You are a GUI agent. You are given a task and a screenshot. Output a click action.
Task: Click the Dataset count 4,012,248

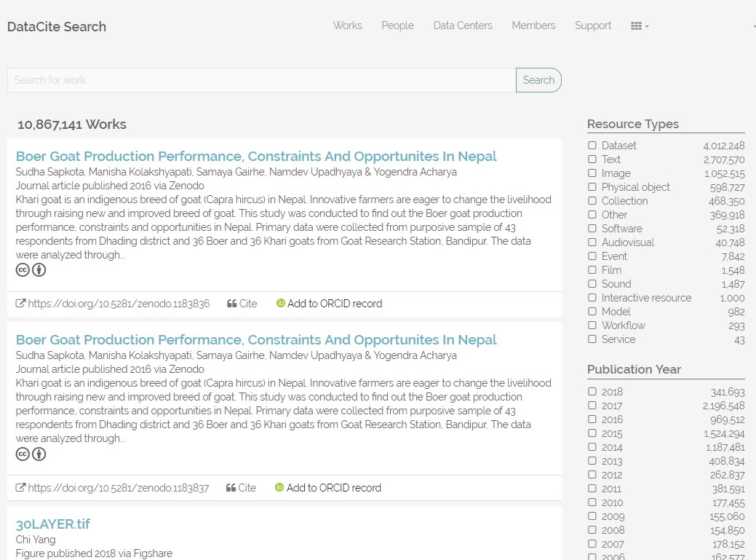coord(724,146)
